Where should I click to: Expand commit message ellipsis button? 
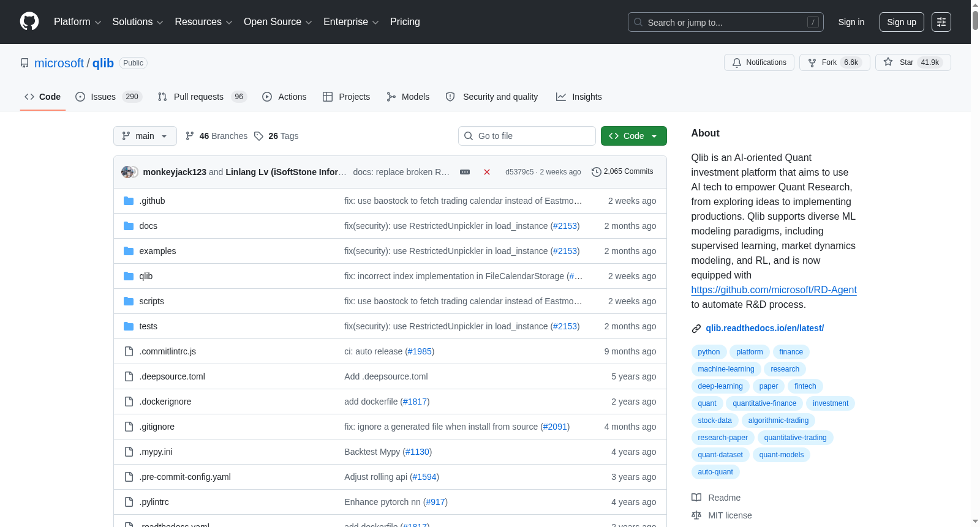point(465,172)
